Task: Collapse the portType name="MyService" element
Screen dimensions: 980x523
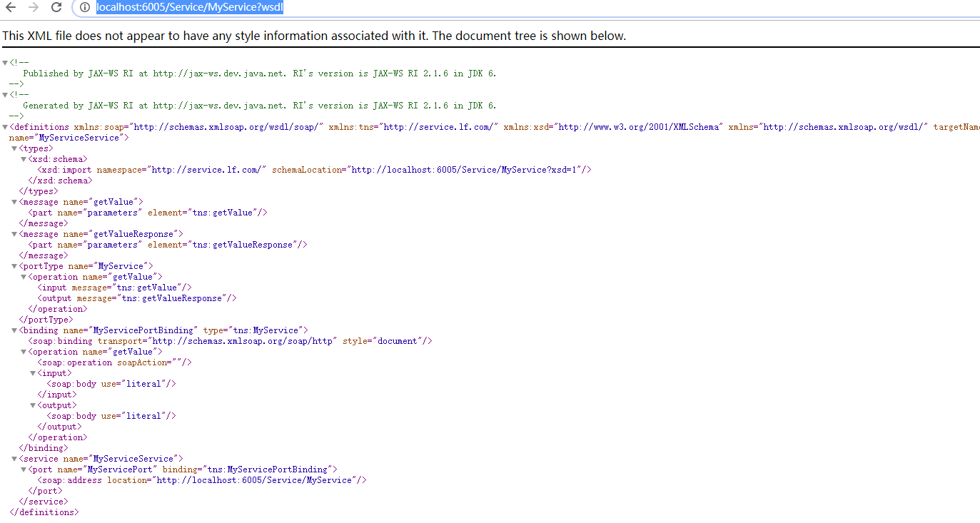Action: coord(14,266)
